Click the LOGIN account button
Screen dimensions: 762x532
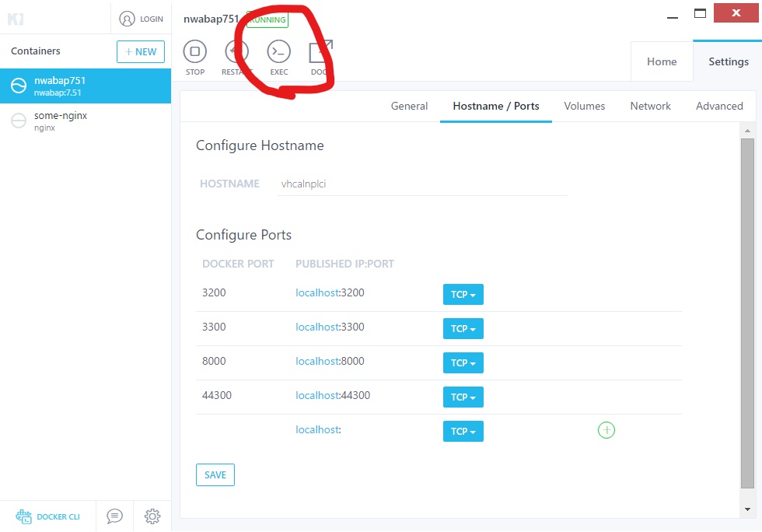click(140, 18)
